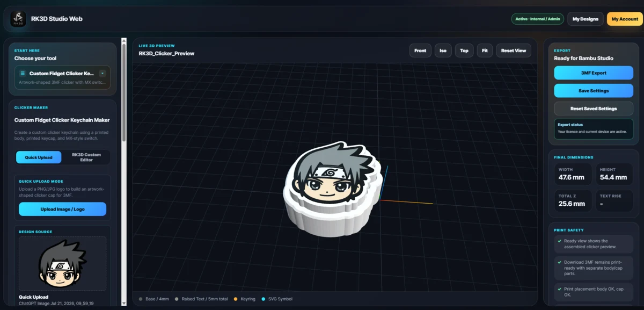
Task: Click the Reset View button
Action: 514,51
